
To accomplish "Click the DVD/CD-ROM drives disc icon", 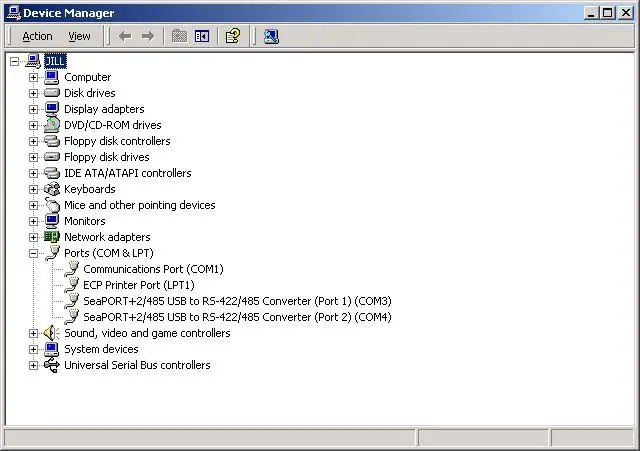I will coord(52,125).
